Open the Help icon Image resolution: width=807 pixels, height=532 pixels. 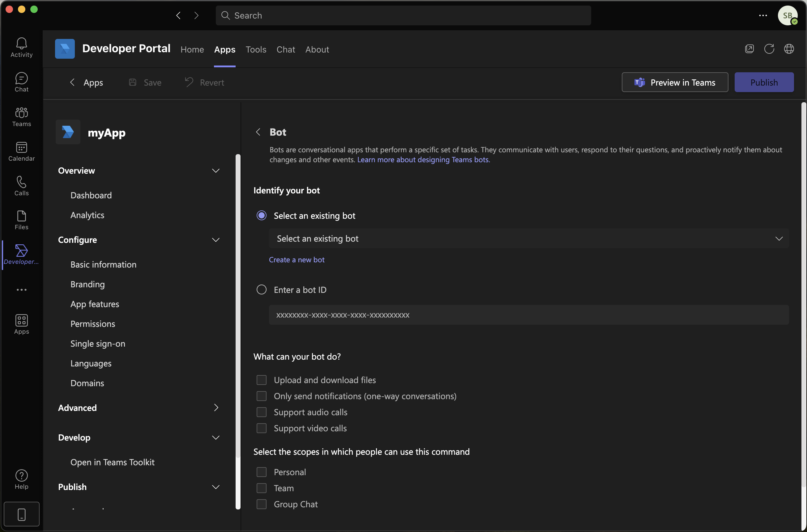21,479
